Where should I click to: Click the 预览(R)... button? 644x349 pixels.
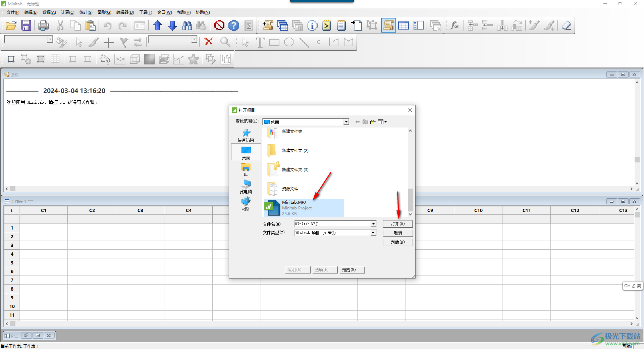coord(352,270)
